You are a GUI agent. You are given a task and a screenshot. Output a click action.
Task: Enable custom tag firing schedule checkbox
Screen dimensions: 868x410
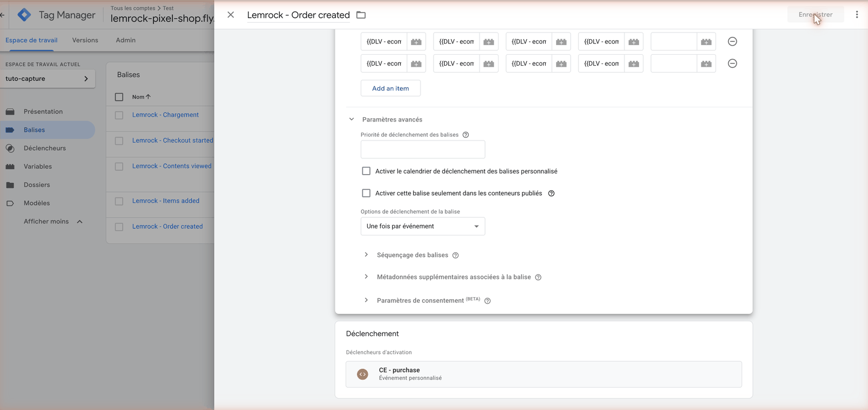(366, 171)
